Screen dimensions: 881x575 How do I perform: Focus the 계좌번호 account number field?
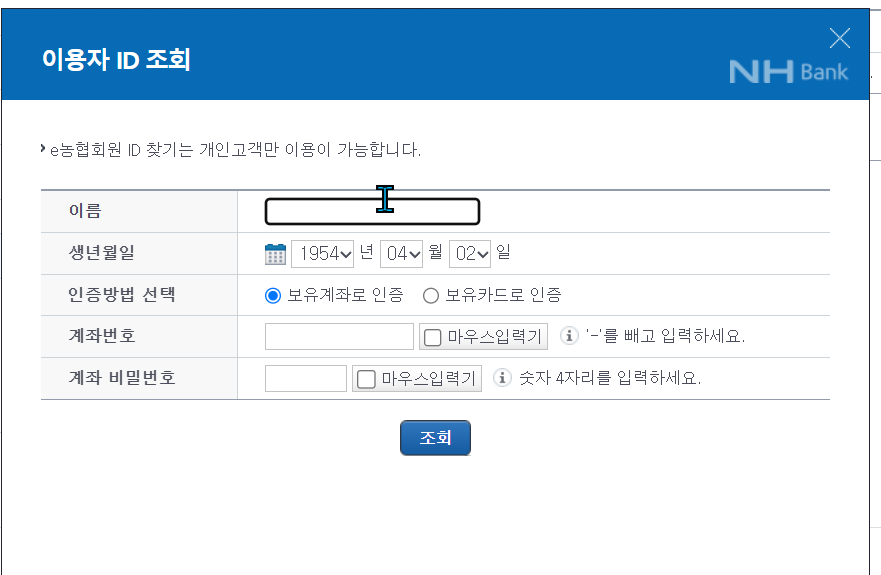[x=339, y=336]
